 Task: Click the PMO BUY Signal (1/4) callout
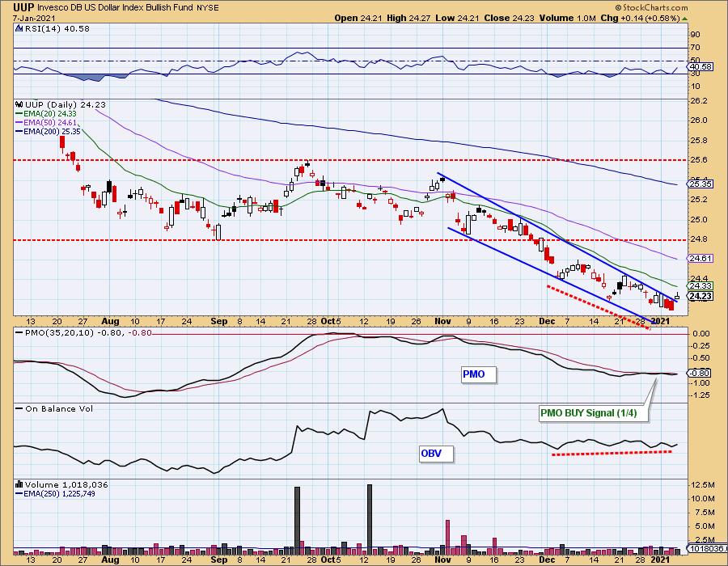tap(593, 413)
